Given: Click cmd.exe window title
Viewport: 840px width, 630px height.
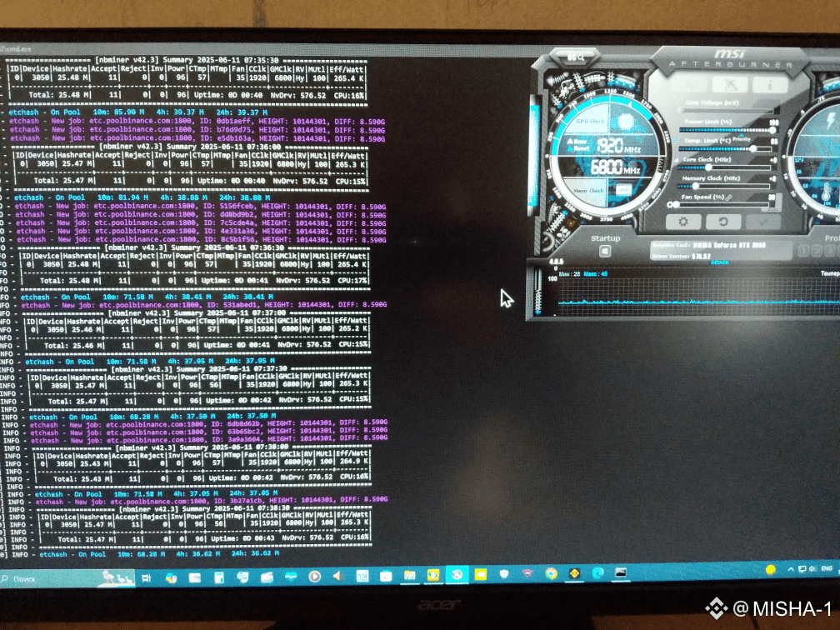Looking at the screenshot, I should click(17, 48).
